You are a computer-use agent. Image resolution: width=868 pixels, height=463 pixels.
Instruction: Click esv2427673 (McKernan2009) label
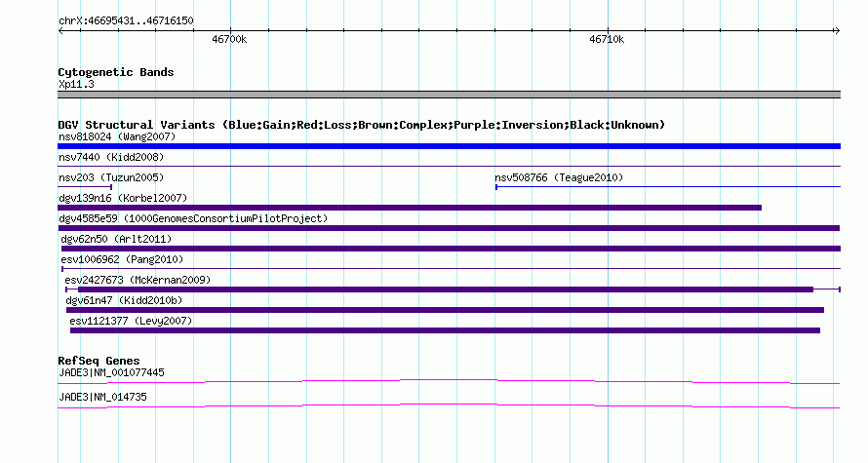[138, 280]
